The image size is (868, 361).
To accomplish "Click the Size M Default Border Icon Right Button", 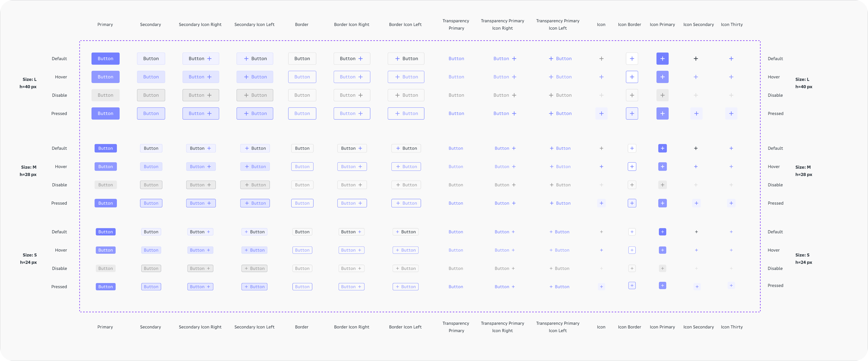I will (352, 148).
